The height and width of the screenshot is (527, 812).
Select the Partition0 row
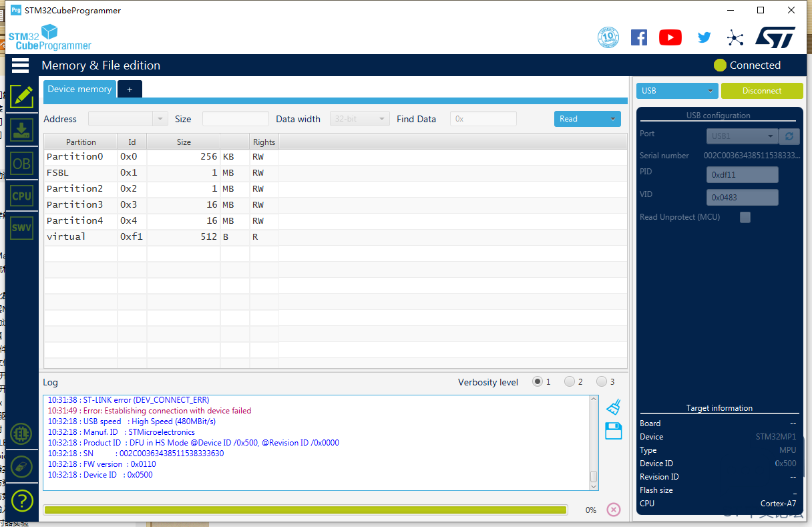point(335,157)
